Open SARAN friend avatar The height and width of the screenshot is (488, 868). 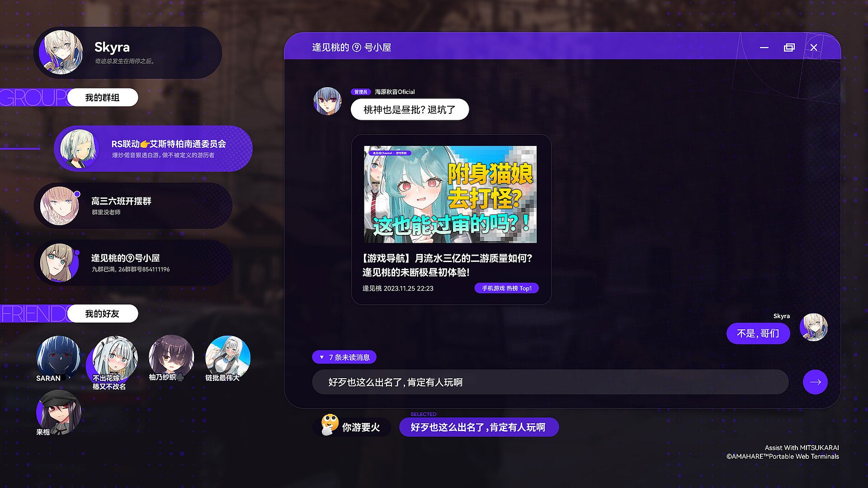pyautogui.click(x=58, y=357)
